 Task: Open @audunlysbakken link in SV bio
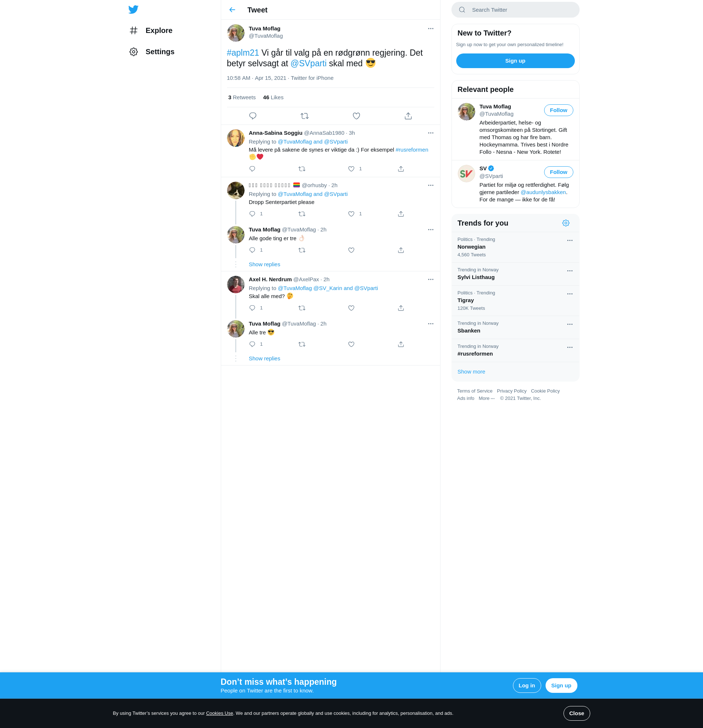click(543, 192)
